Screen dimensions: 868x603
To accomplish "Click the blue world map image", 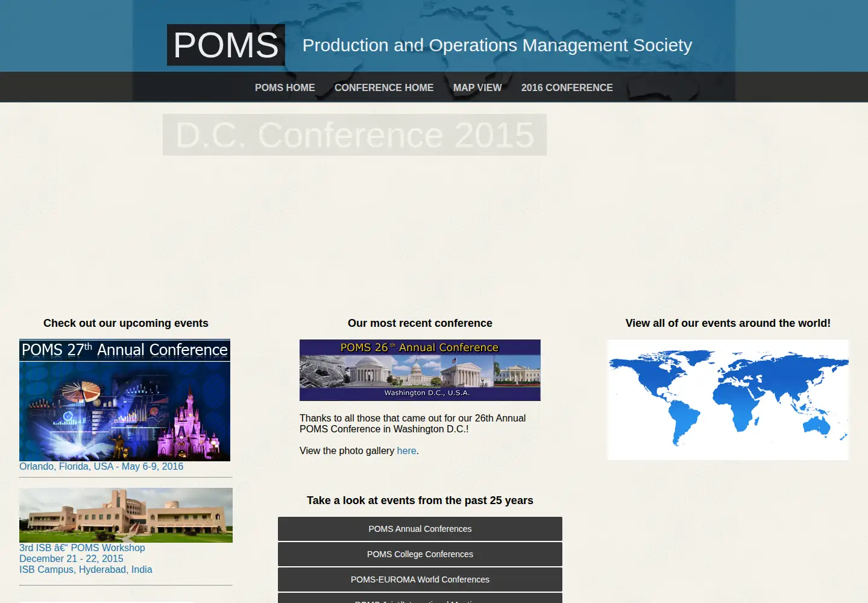I will (x=728, y=400).
